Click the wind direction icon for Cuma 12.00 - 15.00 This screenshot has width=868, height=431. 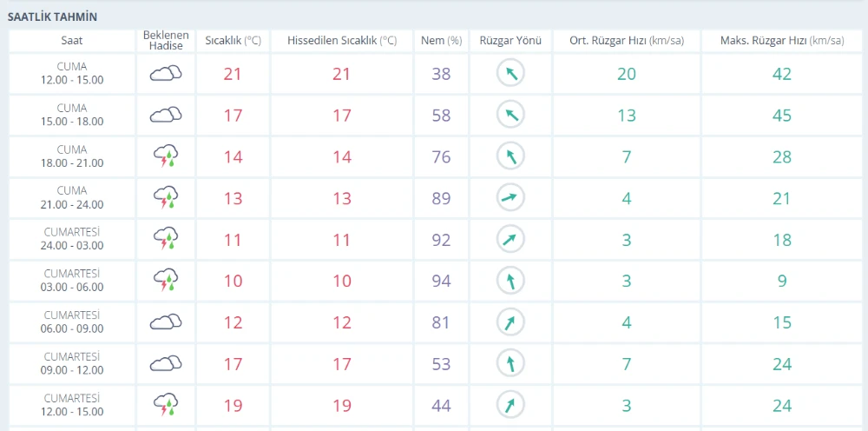[x=511, y=74]
